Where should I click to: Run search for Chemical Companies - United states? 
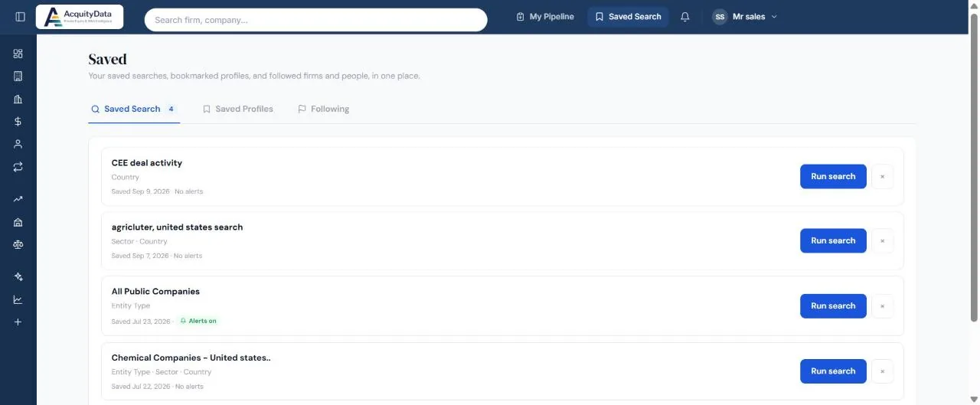833,371
